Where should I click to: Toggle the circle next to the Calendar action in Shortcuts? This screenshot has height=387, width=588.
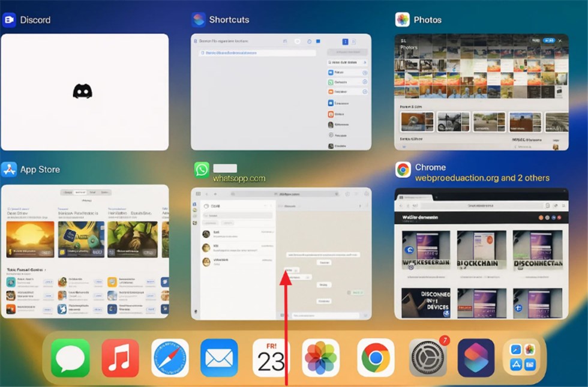(x=364, y=92)
